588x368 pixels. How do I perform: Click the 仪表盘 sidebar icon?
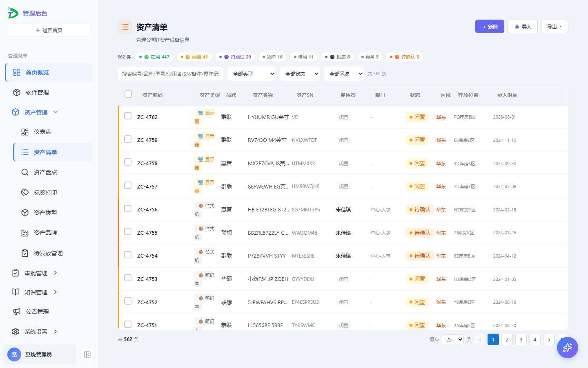coord(25,132)
